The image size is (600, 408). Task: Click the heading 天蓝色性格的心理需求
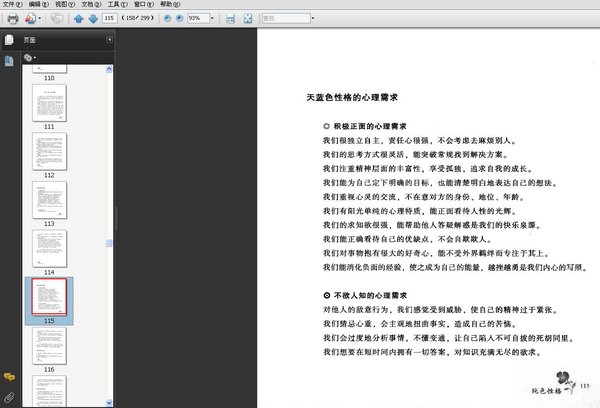click(352, 97)
